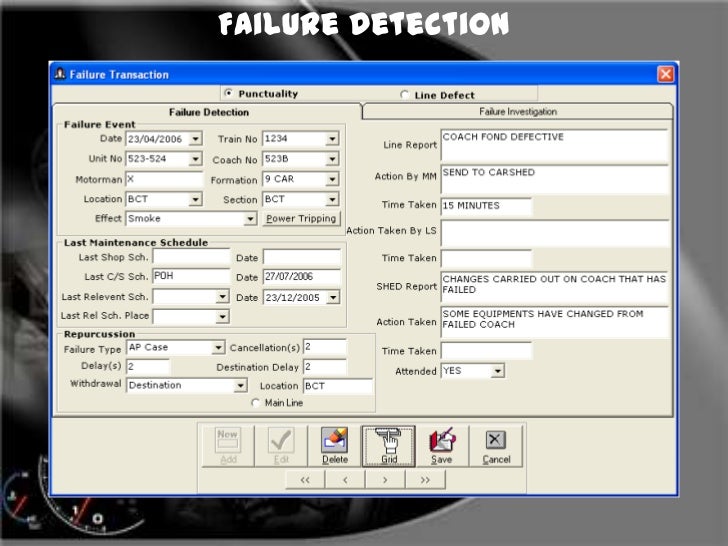Open the Formation dropdown
Viewport: 728px width, 546px height.
click(332, 179)
